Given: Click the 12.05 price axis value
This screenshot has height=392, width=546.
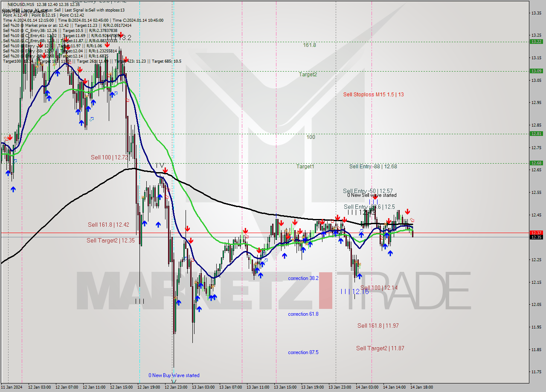Looking at the screenshot, I should pos(536,304).
